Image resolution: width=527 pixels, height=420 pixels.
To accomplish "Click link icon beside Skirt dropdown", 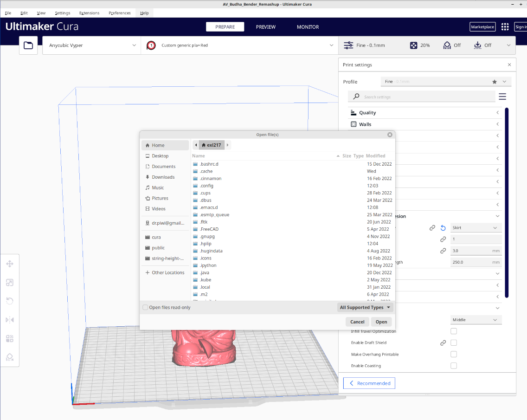I will pyautogui.click(x=432, y=228).
